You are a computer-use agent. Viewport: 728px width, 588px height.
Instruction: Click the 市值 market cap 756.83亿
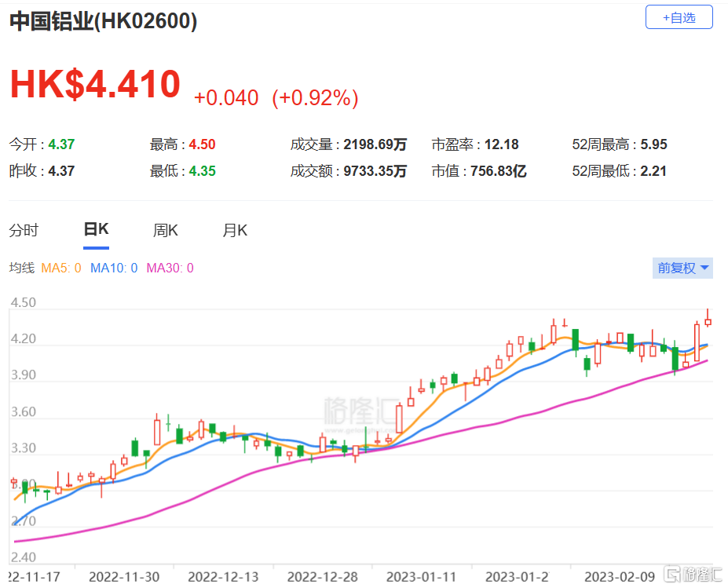(x=499, y=171)
